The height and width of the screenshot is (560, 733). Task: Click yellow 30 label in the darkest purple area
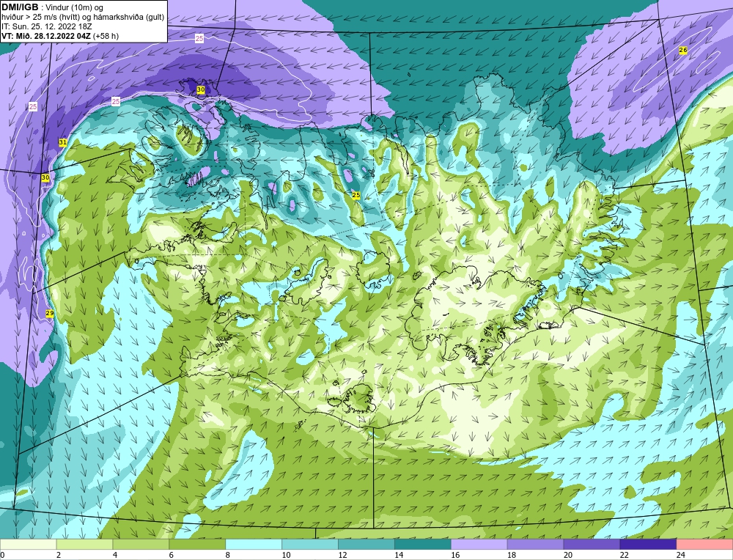pyautogui.click(x=201, y=89)
